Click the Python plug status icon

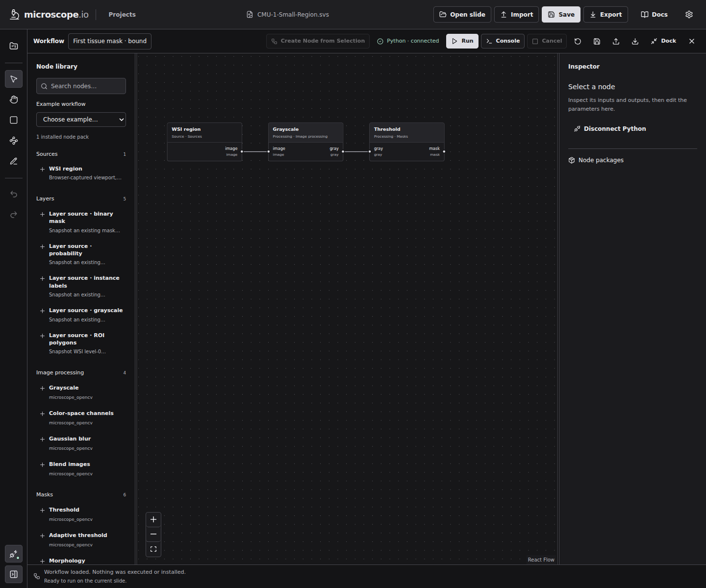pyautogui.click(x=14, y=554)
